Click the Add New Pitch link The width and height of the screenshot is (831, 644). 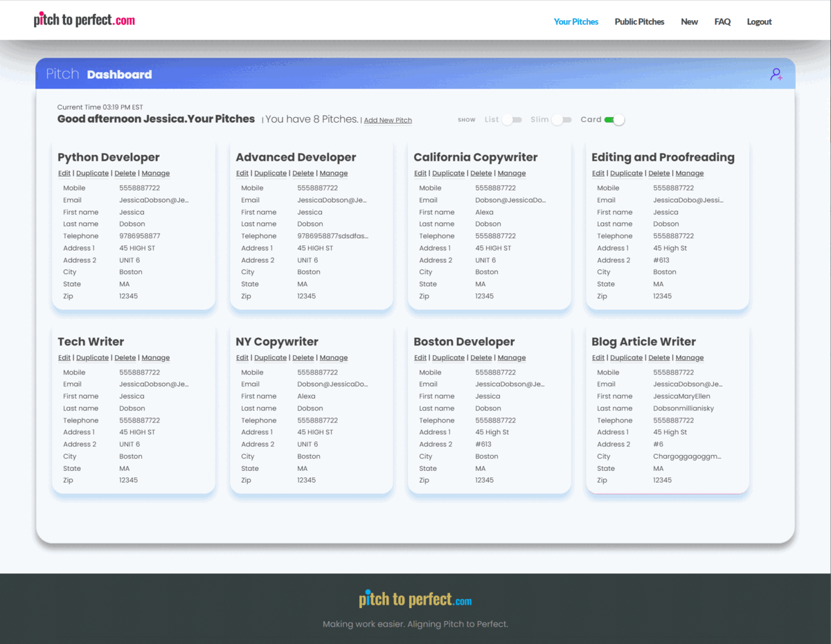point(388,120)
